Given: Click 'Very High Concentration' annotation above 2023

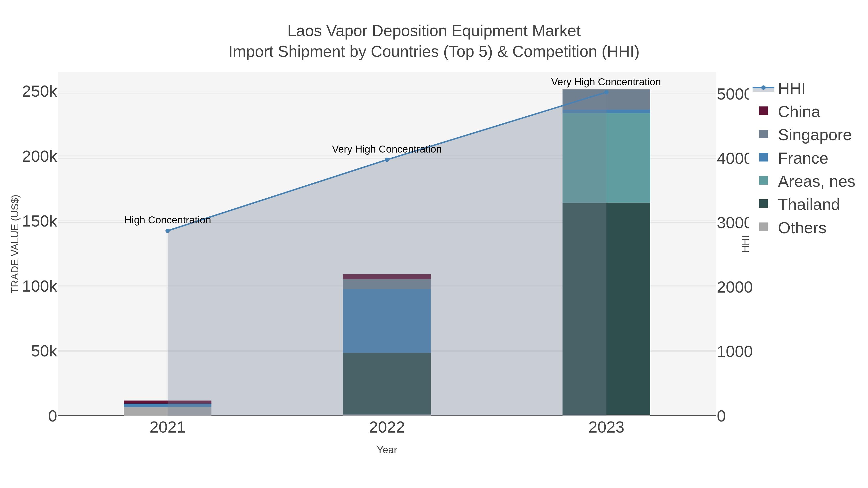Looking at the screenshot, I should (606, 82).
